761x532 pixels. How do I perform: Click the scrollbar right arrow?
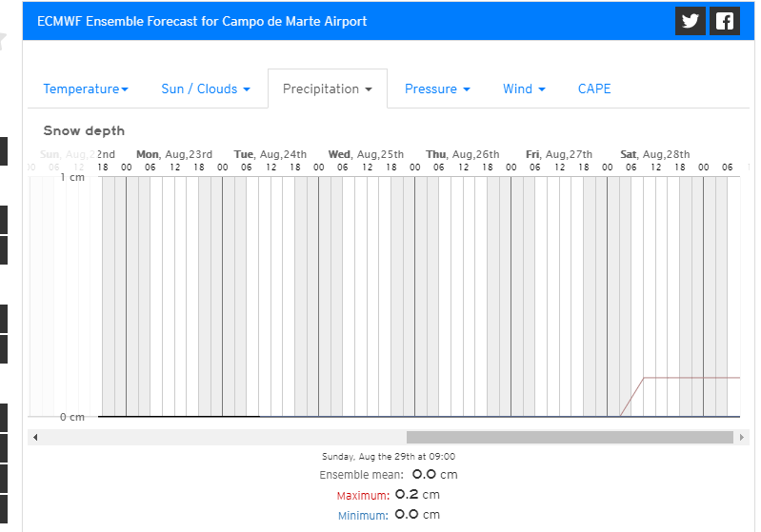coord(741,437)
